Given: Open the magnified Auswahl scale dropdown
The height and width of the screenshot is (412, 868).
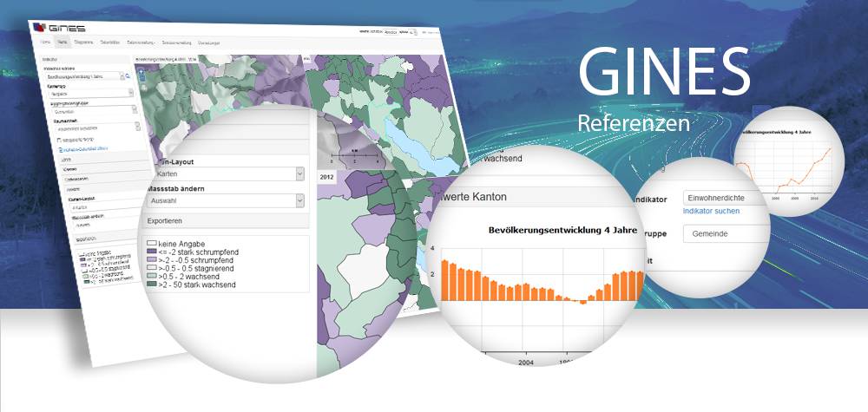Looking at the screenshot, I should pyautogui.click(x=226, y=200).
